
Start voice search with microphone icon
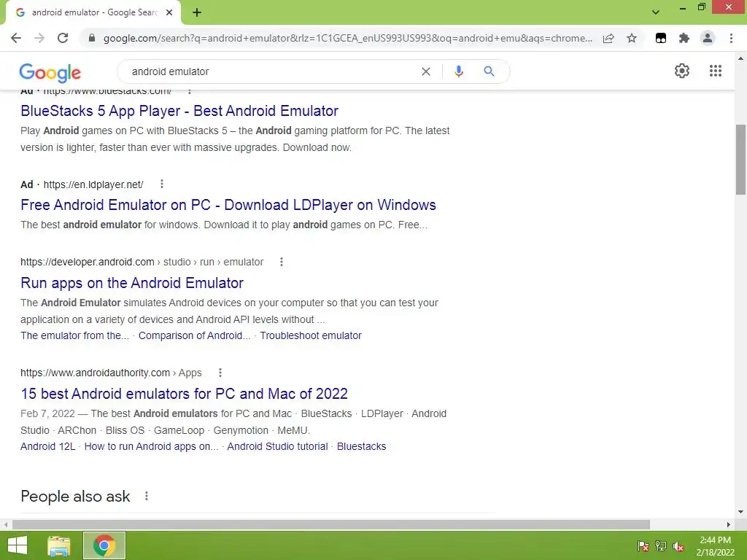458,71
